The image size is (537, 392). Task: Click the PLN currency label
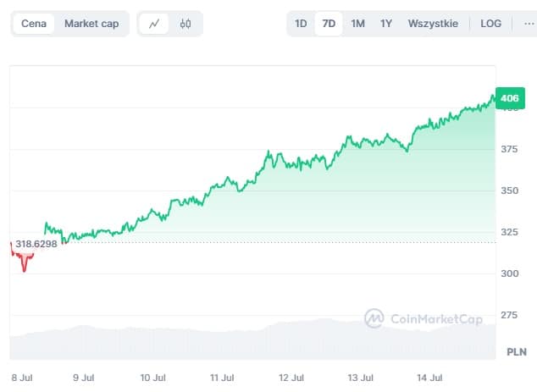coord(516,351)
